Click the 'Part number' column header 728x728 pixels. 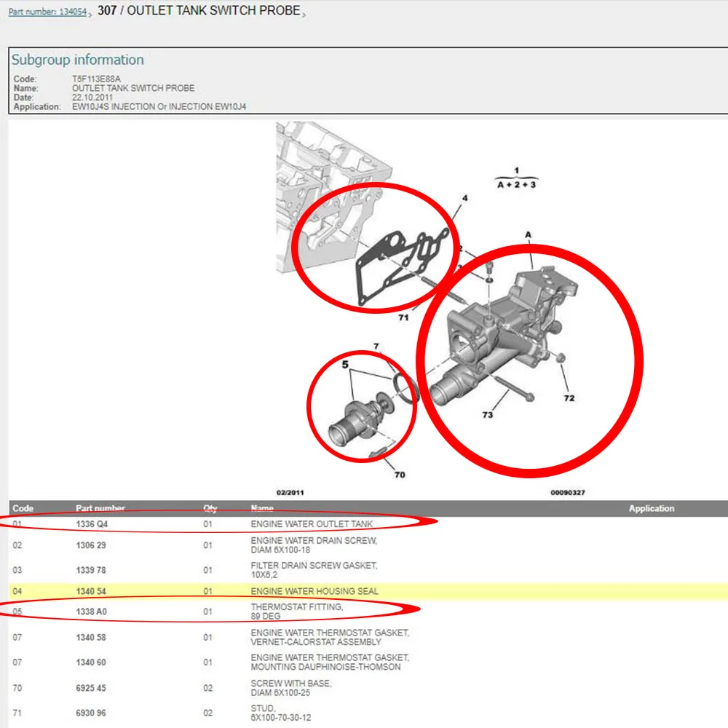pos(100,508)
